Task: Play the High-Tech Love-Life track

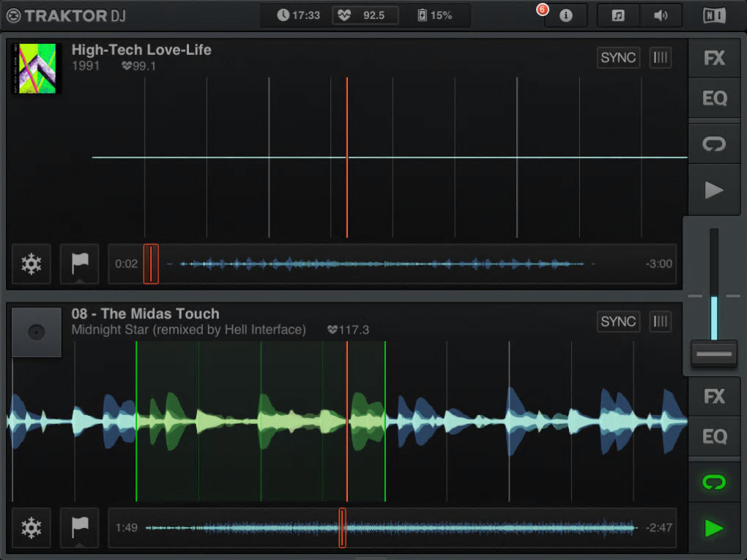Action: pyautogui.click(x=714, y=190)
